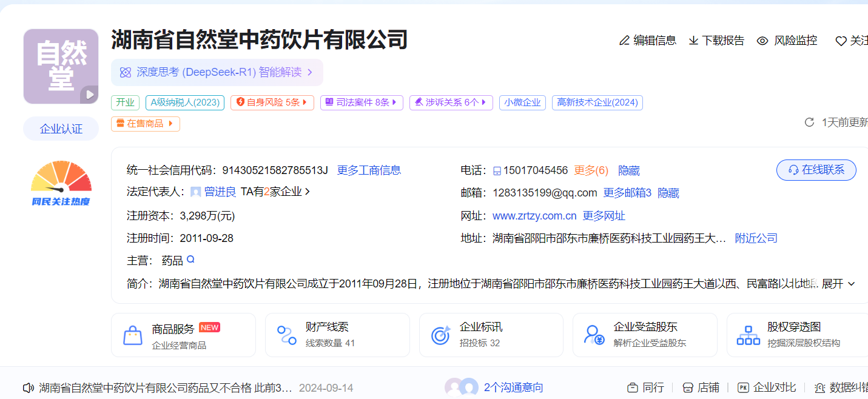Viewport: 868px width, 399px height.
Task: Show 更多(6) phone numbers
Action: 591,170
